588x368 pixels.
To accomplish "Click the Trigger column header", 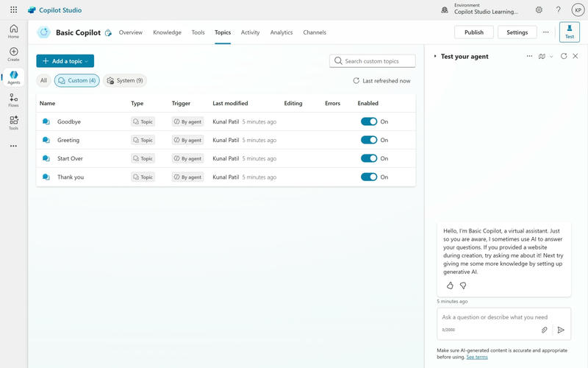I will tap(181, 103).
